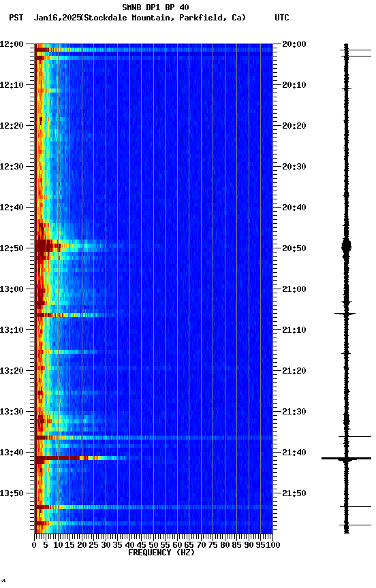Click the 21:20 UTC time label

tap(294, 372)
